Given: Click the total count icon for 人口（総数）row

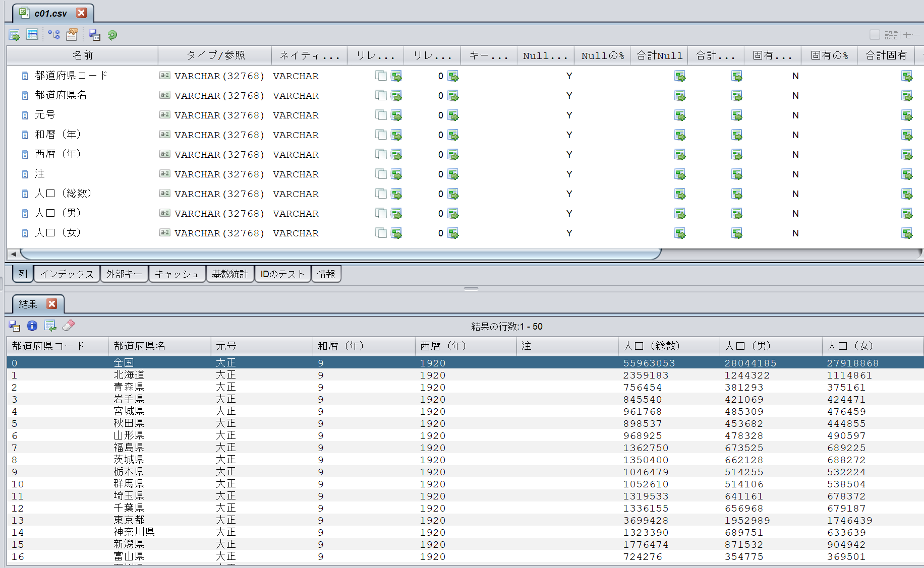Looking at the screenshot, I should (x=736, y=194).
